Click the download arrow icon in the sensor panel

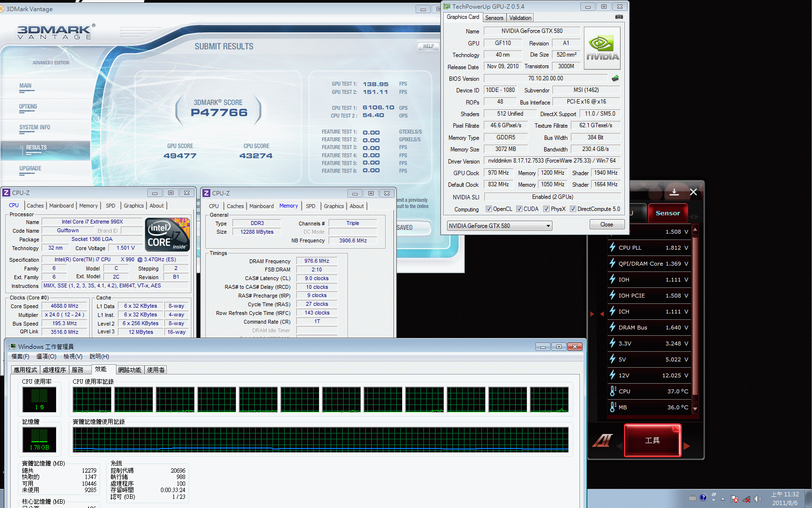coord(674,192)
